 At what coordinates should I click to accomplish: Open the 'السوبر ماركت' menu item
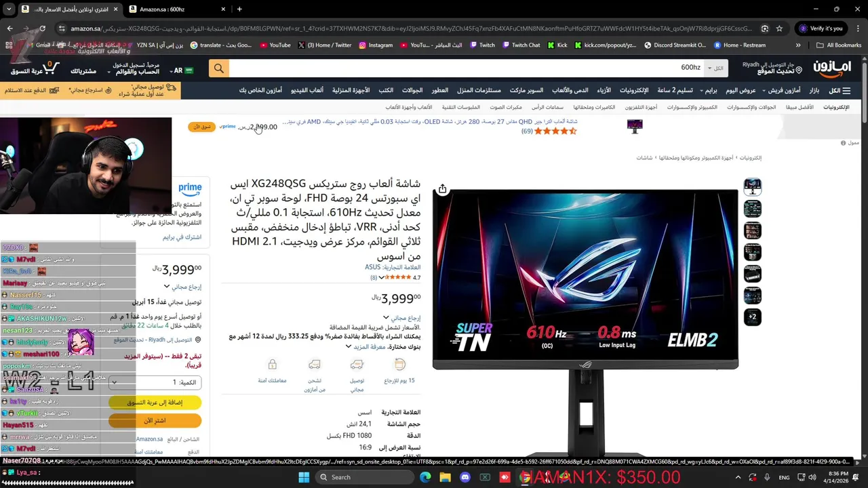(526, 90)
